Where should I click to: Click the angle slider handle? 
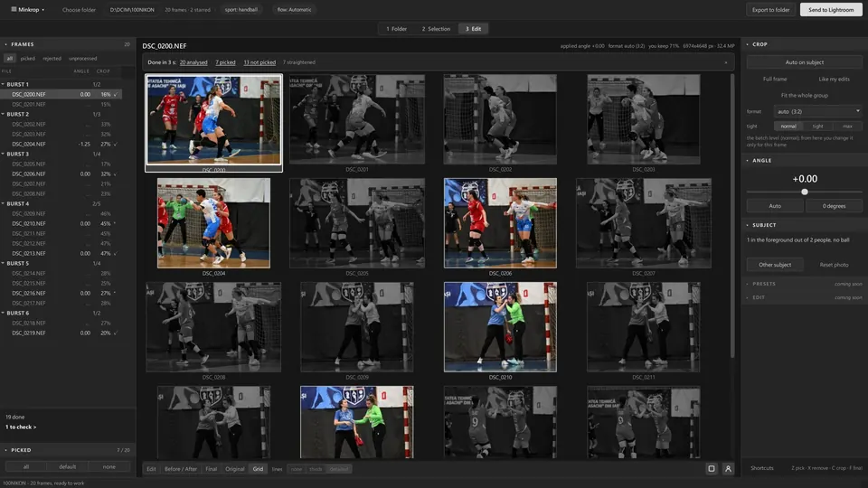click(805, 192)
